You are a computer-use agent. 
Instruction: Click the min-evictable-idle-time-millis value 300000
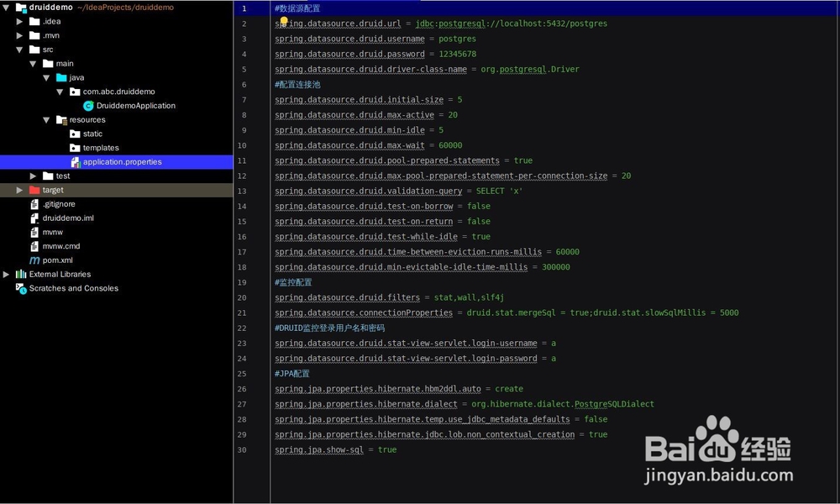[x=555, y=267]
